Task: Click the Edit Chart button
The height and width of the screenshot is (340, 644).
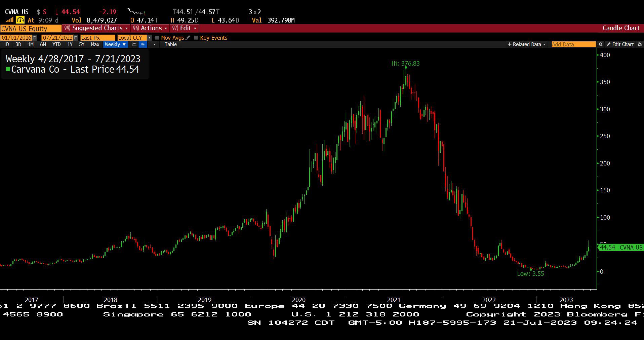Action: (620, 44)
